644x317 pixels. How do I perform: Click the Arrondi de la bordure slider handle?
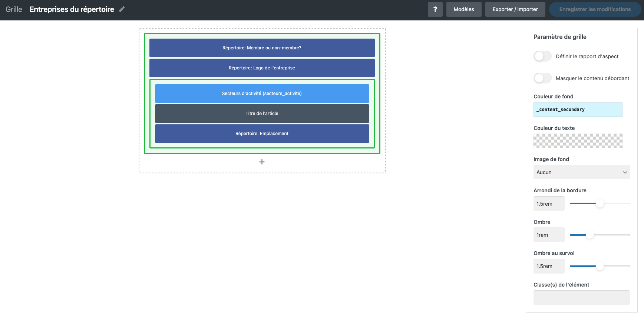[600, 203]
